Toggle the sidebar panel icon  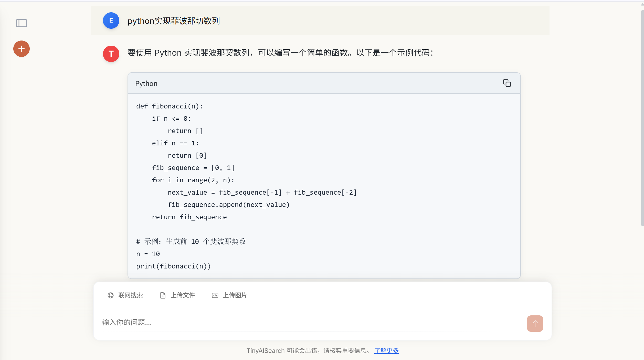pyautogui.click(x=22, y=23)
